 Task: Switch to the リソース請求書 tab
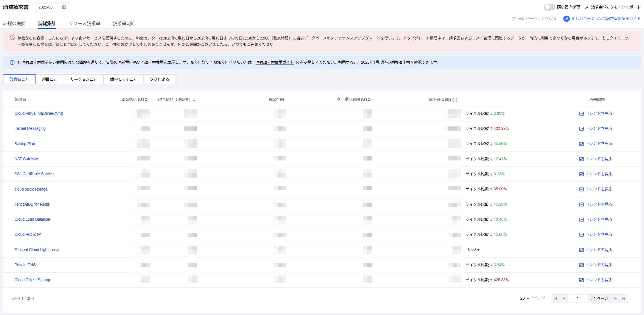(85, 23)
